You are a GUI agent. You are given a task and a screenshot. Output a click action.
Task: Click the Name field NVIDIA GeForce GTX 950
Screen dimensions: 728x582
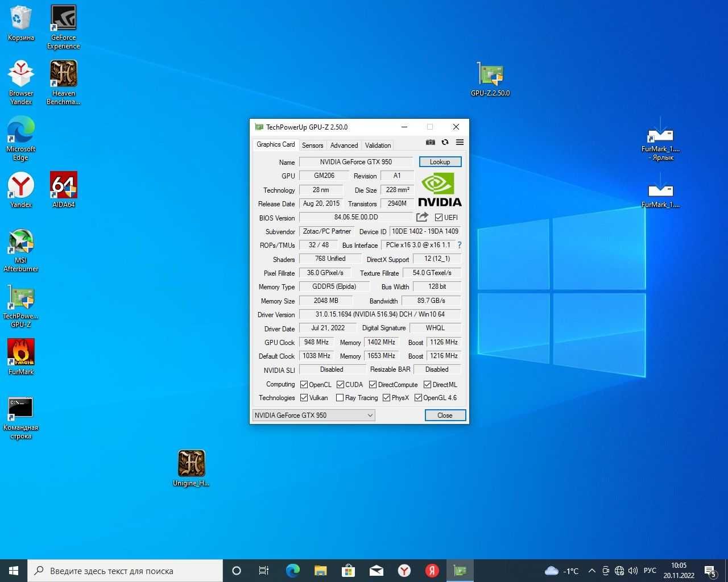pos(356,162)
